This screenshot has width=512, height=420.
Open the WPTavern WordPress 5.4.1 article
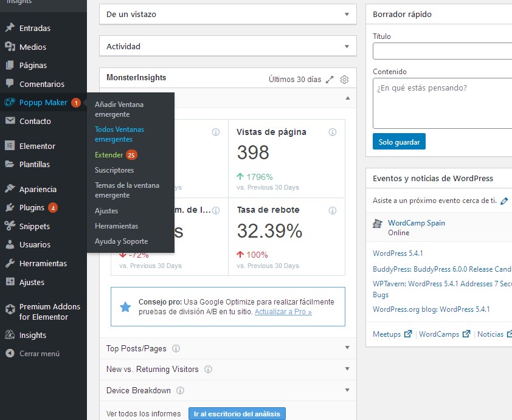click(x=443, y=289)
